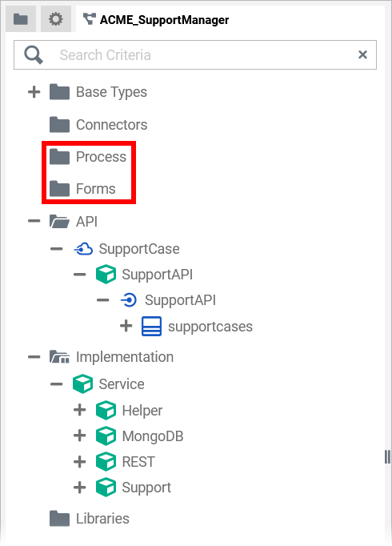Clear the search with the X button
The height and width of the screenshot is (546, 392).
(362, 54)
